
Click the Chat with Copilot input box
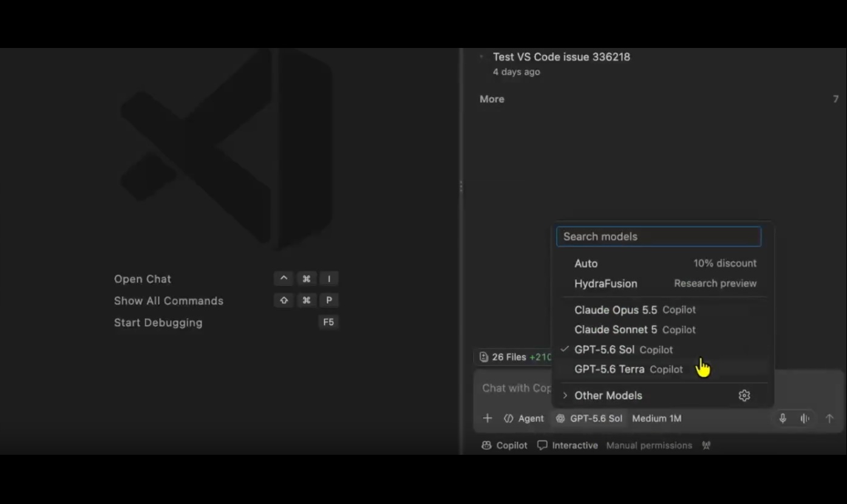516,388
